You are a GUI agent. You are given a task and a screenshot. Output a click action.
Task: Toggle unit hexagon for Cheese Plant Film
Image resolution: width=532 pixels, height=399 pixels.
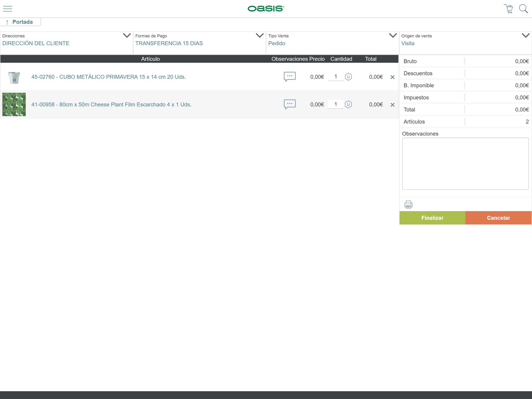pos(348,104)
